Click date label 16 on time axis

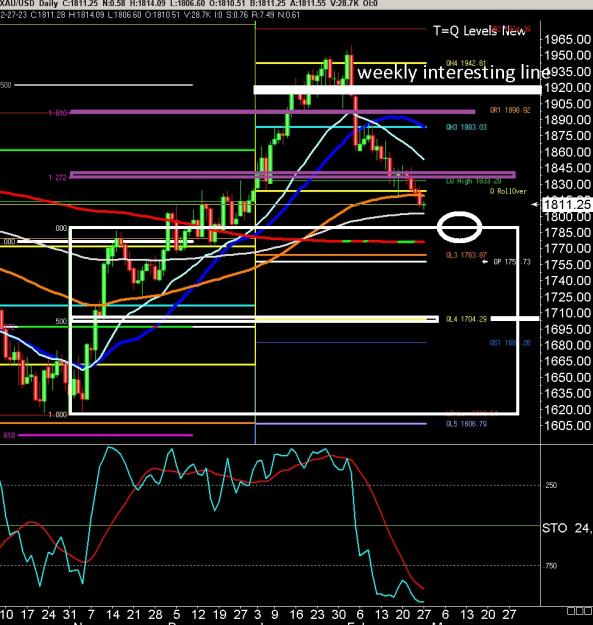[296, 614]
